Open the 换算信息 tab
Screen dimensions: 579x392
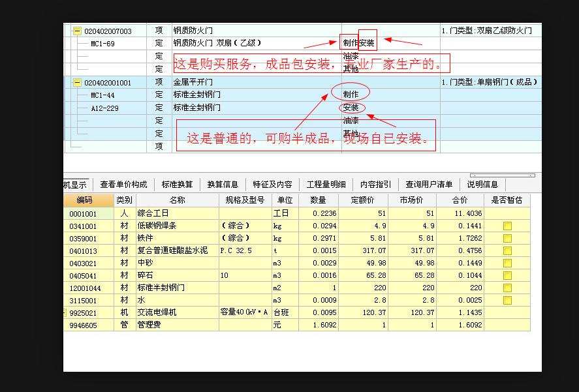(223, 184)
